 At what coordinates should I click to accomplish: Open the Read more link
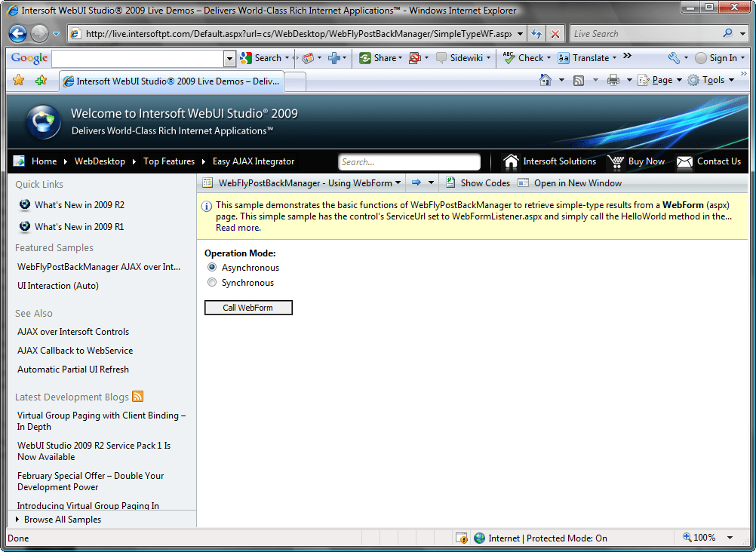pyautogui.click(x=238, y=227)
